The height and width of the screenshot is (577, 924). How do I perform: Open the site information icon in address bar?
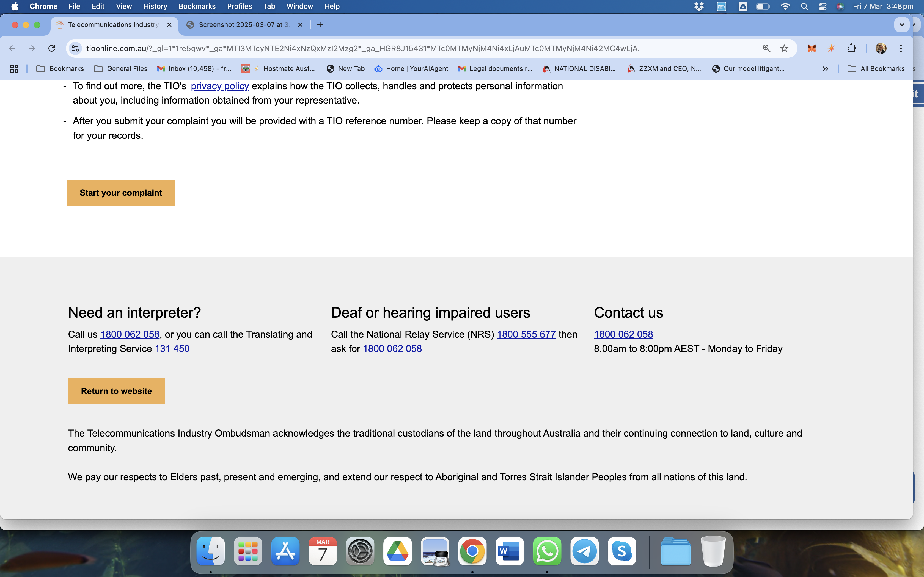[x=75, y=48]
